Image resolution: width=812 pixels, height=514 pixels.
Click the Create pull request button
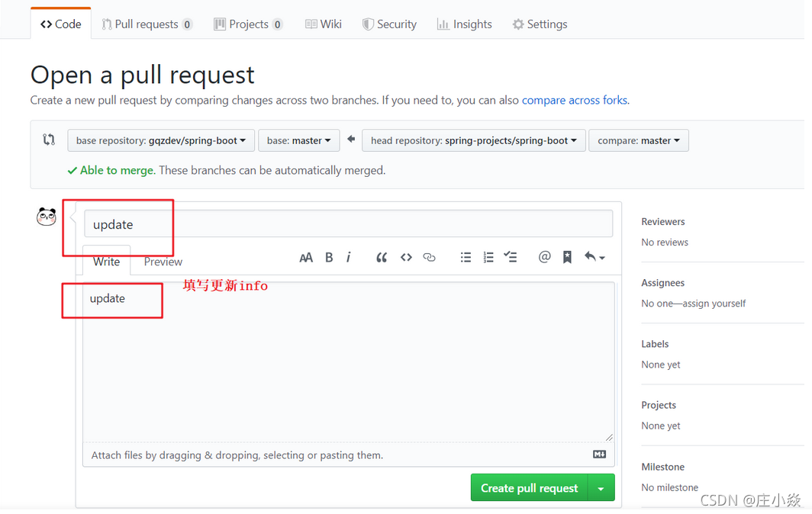[x=529, y=487]
